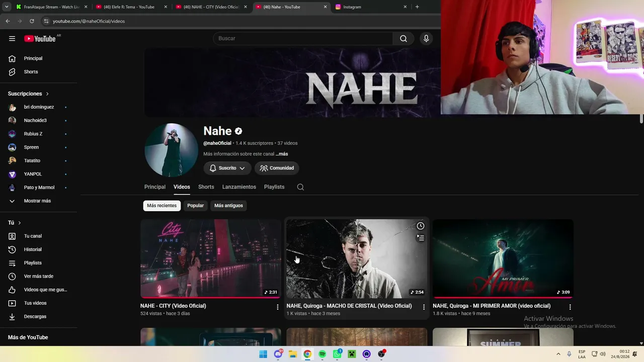This screenshot has height=362, width=644.
Task: Expand the Suscripciones section
Action: pos(29,94)
